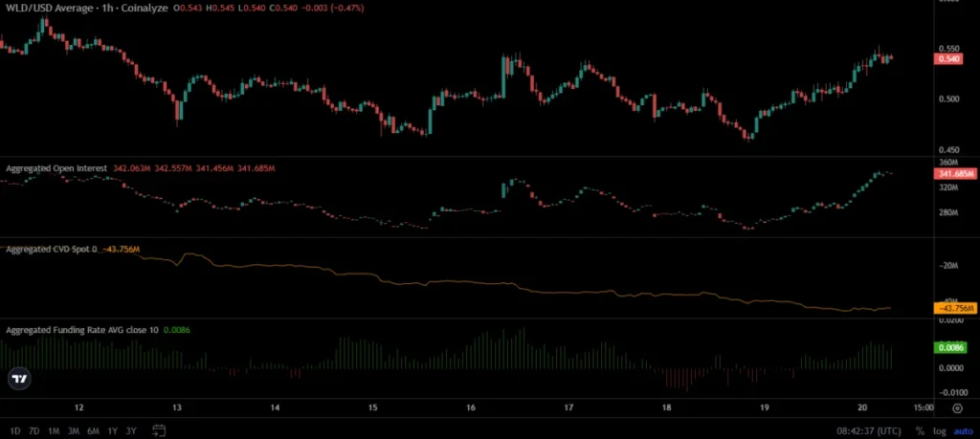Toggle percent scale mode
Viewport: 980px width, 439px height.
pyautogui.click(x=920, y=431)
